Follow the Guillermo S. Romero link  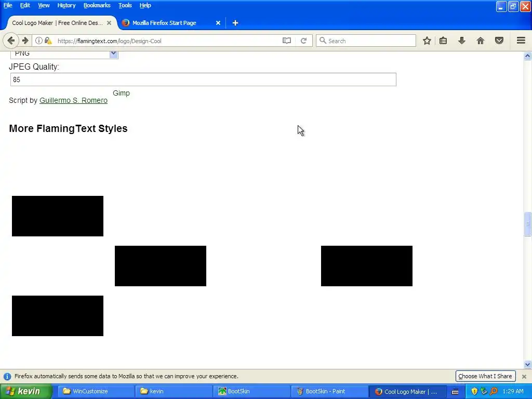click(73, 100)
